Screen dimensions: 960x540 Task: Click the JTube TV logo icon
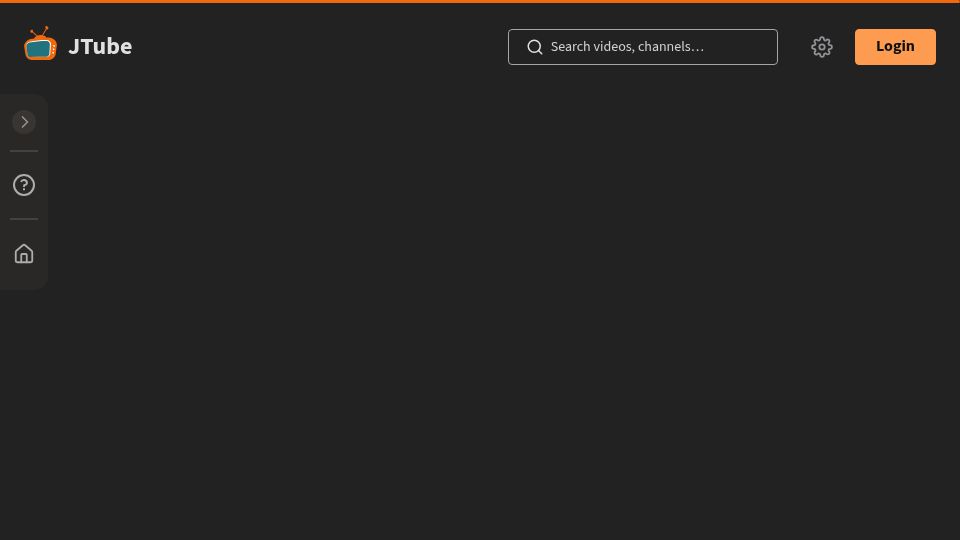[40, 44]
